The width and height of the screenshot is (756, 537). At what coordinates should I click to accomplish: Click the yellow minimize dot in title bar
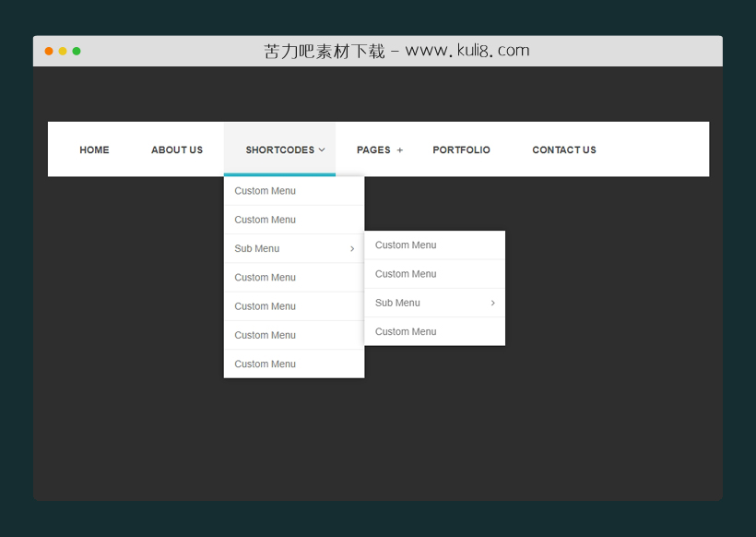(x=63, y=52)
